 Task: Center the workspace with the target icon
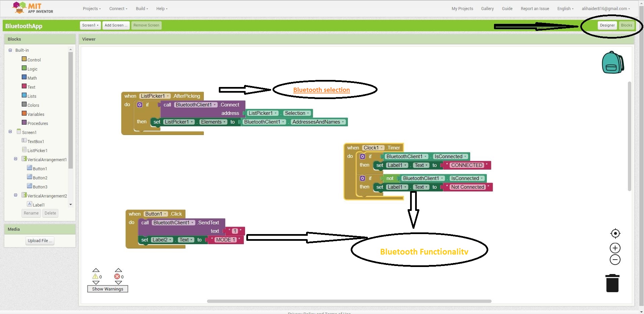click(615, 233)
